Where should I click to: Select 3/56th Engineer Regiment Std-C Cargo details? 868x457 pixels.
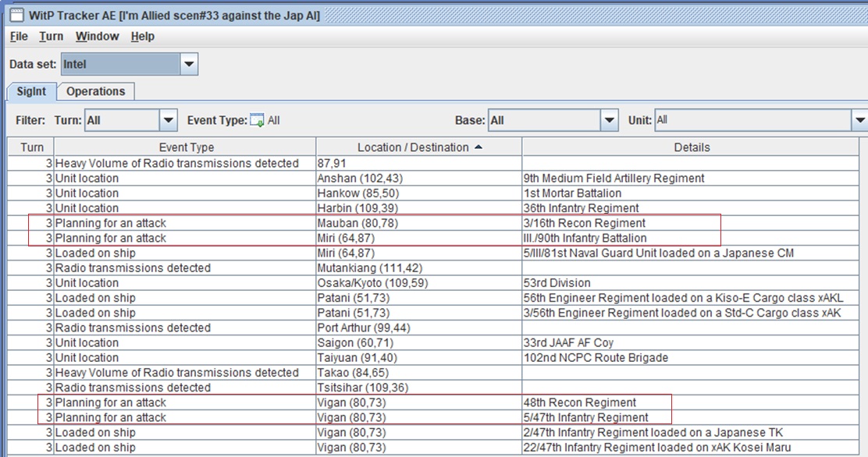tap(691, 313)
